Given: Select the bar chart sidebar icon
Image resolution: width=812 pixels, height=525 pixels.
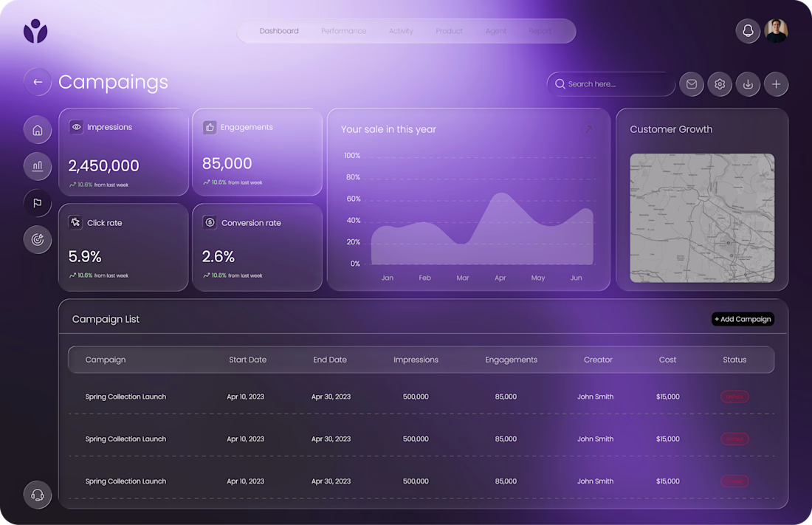Looking at the screenshot, I should pos(38,166).
